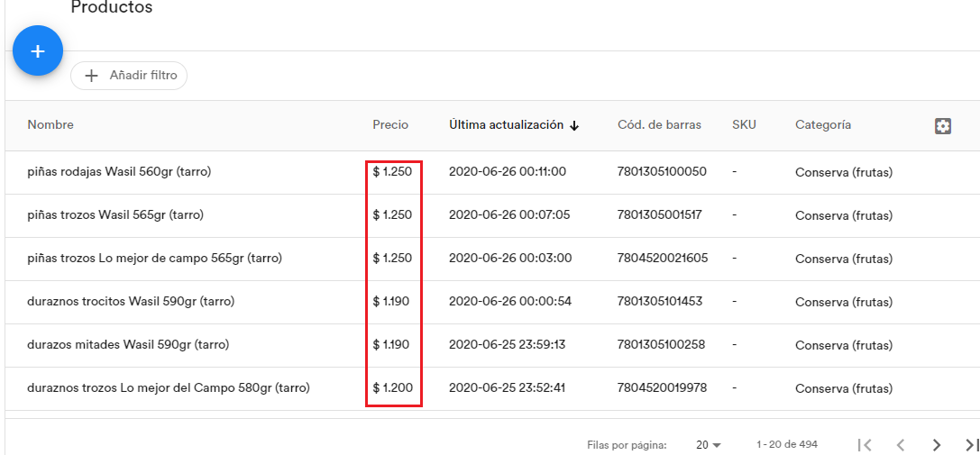Open duraznos trocitos Wasil 590gr row
The height and width of the screenshot is (455, 980).
pyautogui.click(x=131, y=302)
